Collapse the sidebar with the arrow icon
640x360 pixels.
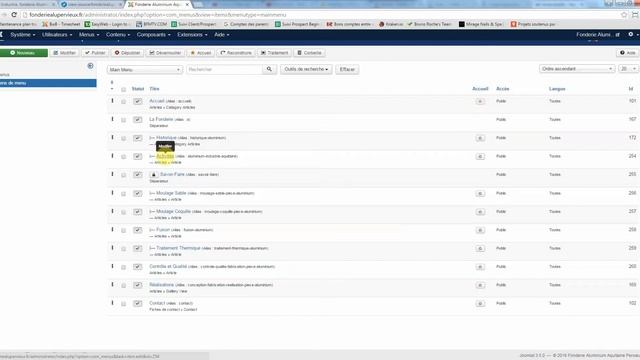coord(91,66)
